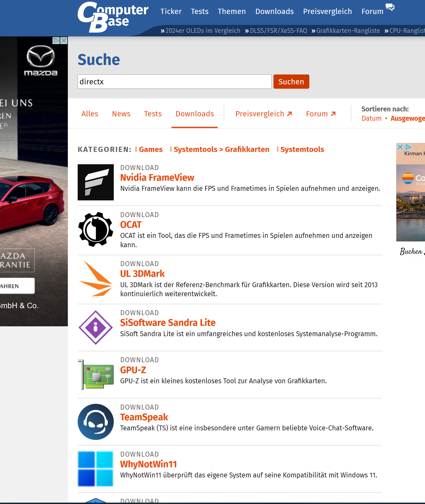Open the Grafikkarten-Rangliste link
Viewport: 425px width, 504px height.
(346, 31)
